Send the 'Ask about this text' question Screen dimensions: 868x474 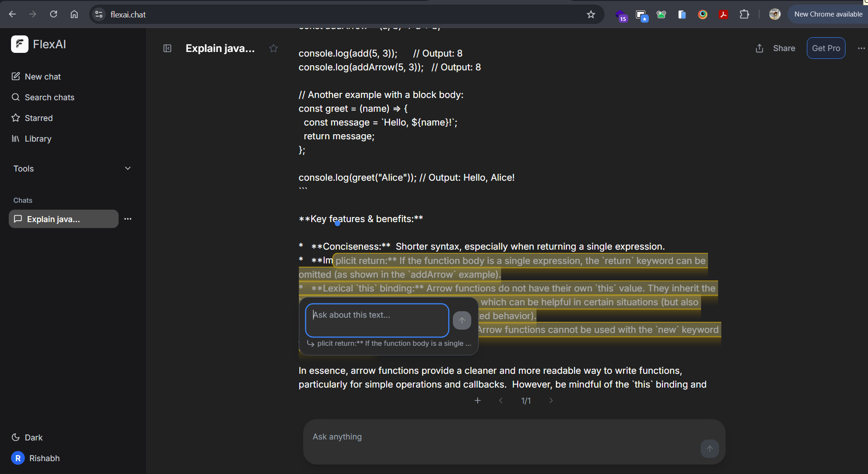coord(462,320)
